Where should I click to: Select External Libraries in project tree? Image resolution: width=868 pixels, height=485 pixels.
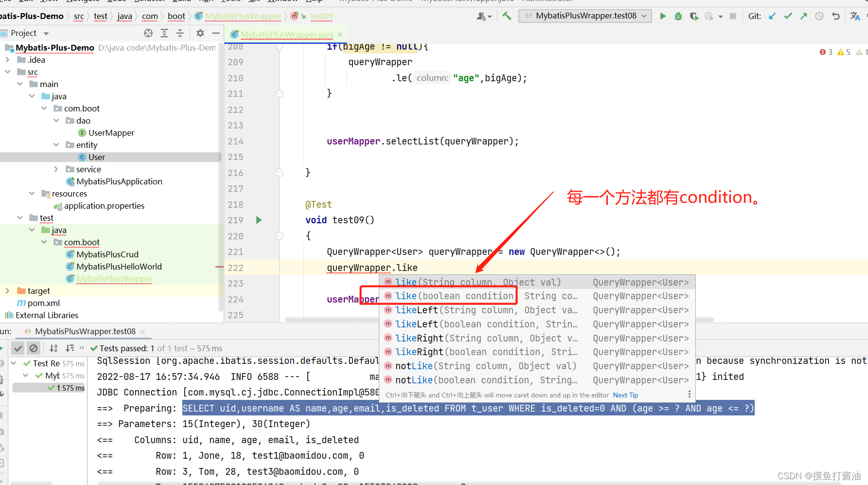tap(47, 315)
